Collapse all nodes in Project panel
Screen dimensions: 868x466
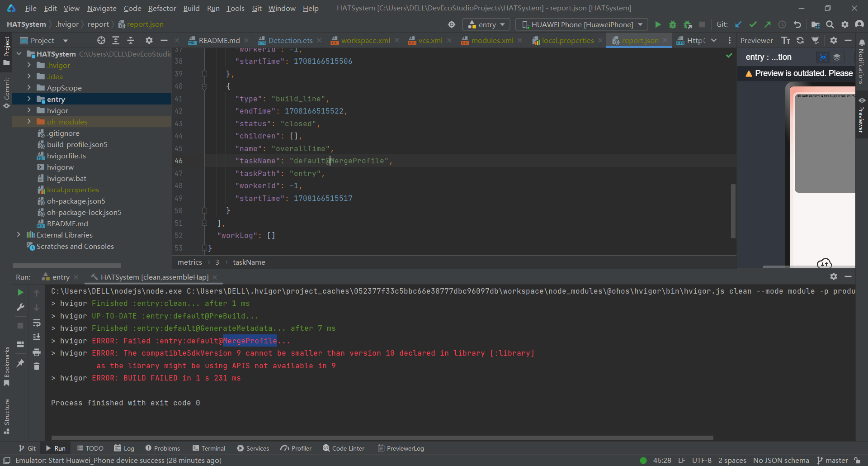click(x=131, y=40)
